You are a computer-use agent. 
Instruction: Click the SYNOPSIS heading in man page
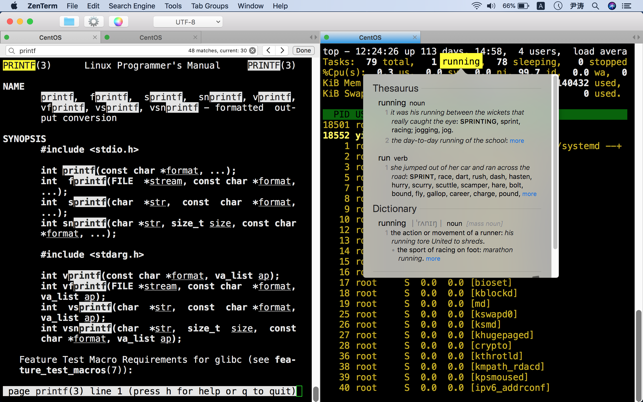click(x=24, y=139)
